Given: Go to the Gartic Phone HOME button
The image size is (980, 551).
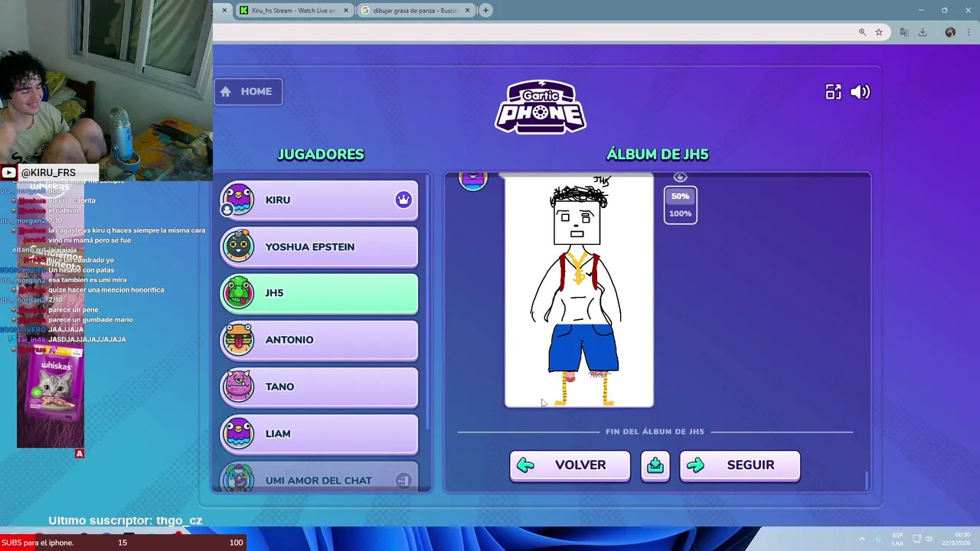Looking at the screenshot, I should pos(248,92).
